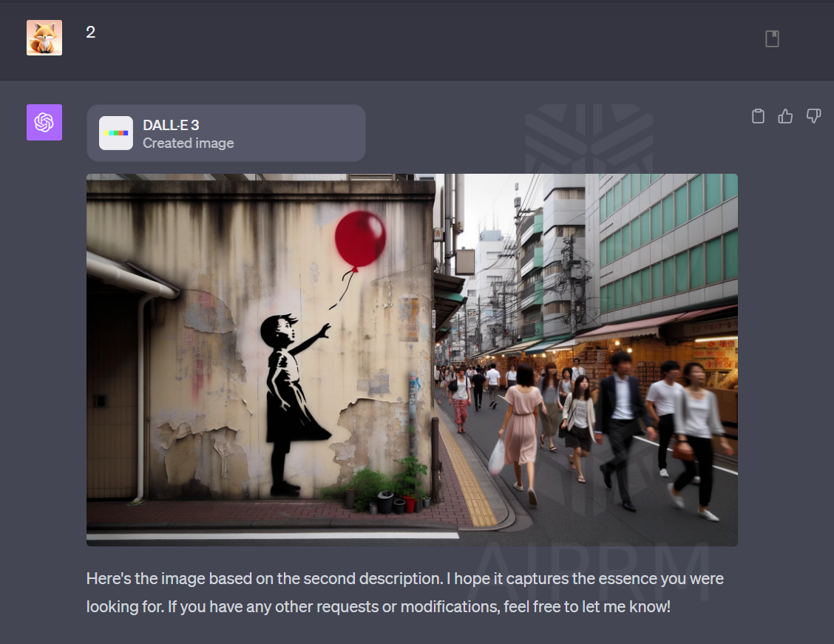The height and width of the screenshot is (644, 834).
Task: Copy the response using the clipboard icon
Action: (758, 116)
